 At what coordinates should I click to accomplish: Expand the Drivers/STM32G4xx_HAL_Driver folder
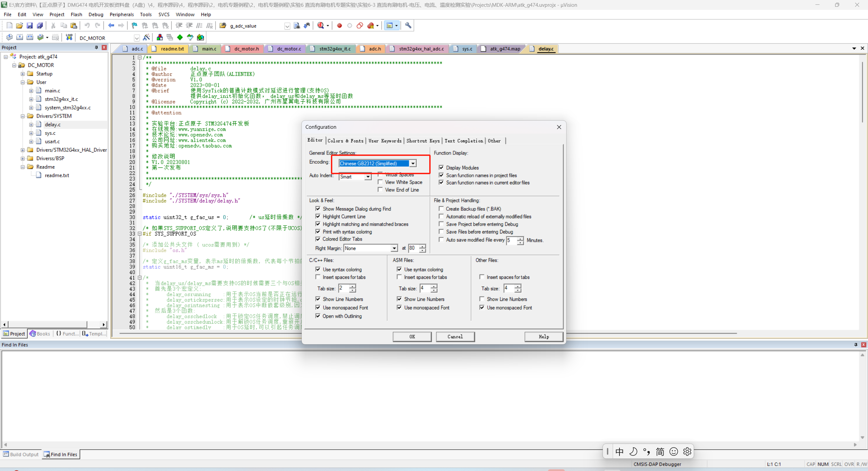point(23,150)
